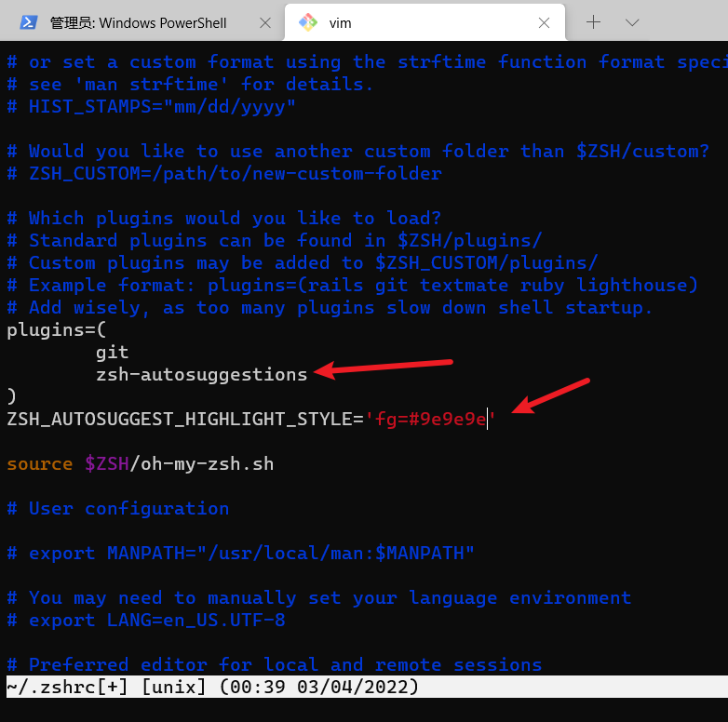Click the 'Example format: plugins=' comment
728x722 pixels.
pyautogui.click(x=353, y=285)
